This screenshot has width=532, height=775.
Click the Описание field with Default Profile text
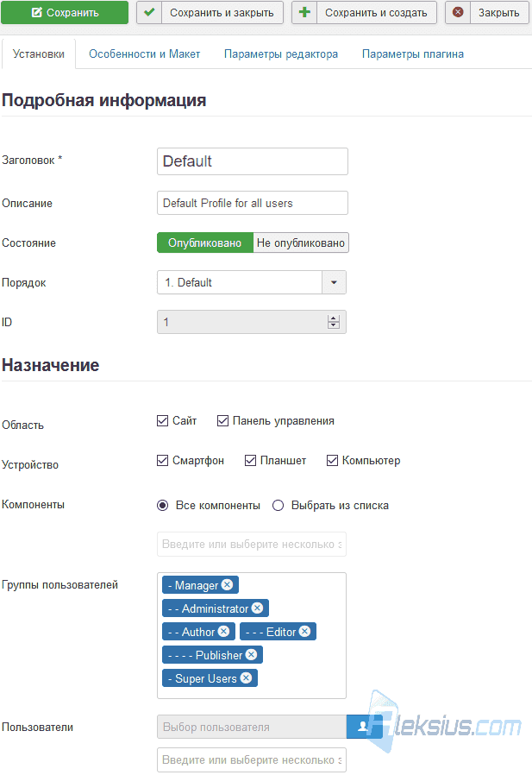pyautogui.click(x=253, y=203)
